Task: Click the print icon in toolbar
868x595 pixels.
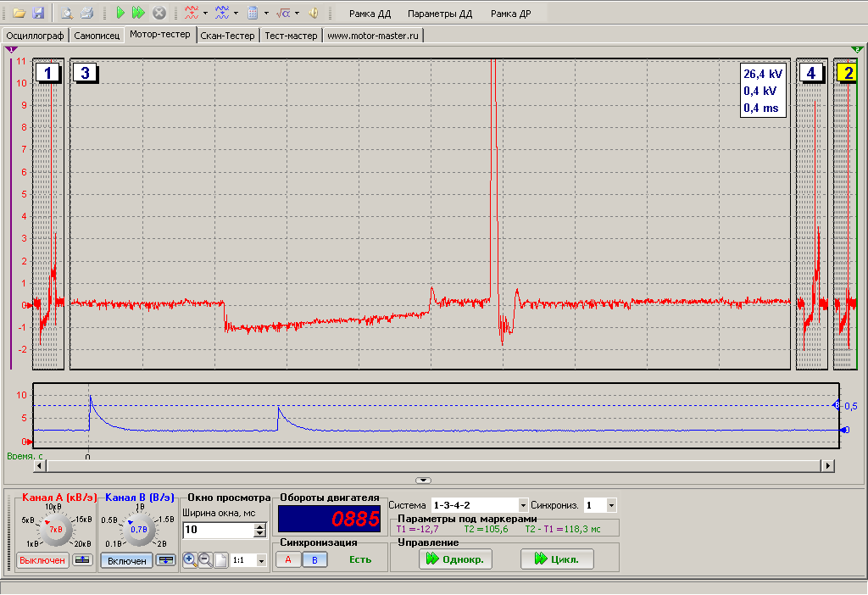Action: 86,14
